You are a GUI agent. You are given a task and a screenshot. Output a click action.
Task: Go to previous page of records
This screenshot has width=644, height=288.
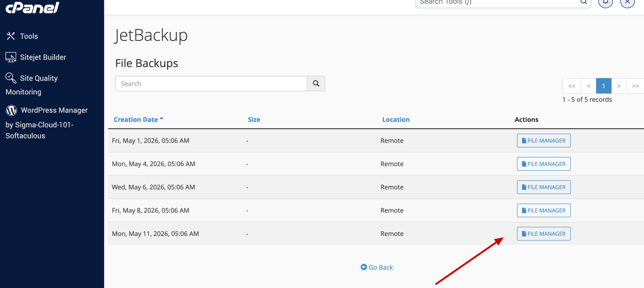point(589,86)
